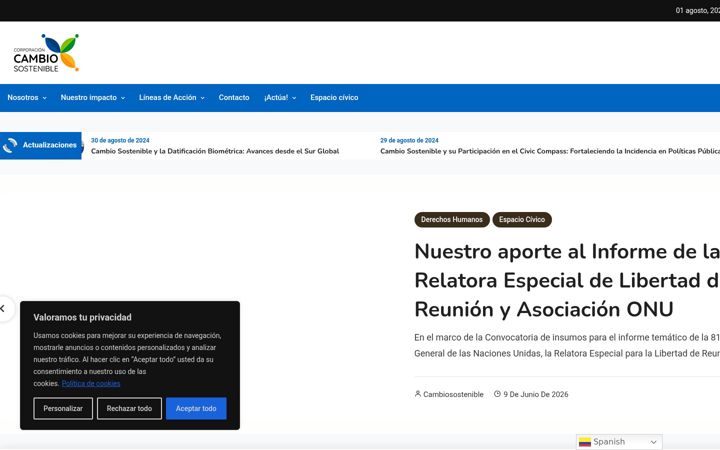Screen dimensions: 720x450
Task: Open the article titled Nuestro aporte al Informe
Action: (567, 280)
